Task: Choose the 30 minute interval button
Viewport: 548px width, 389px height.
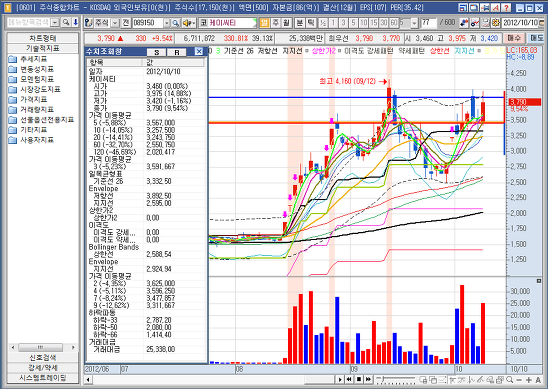Action: pyautogui.click(x=384, y=23)
